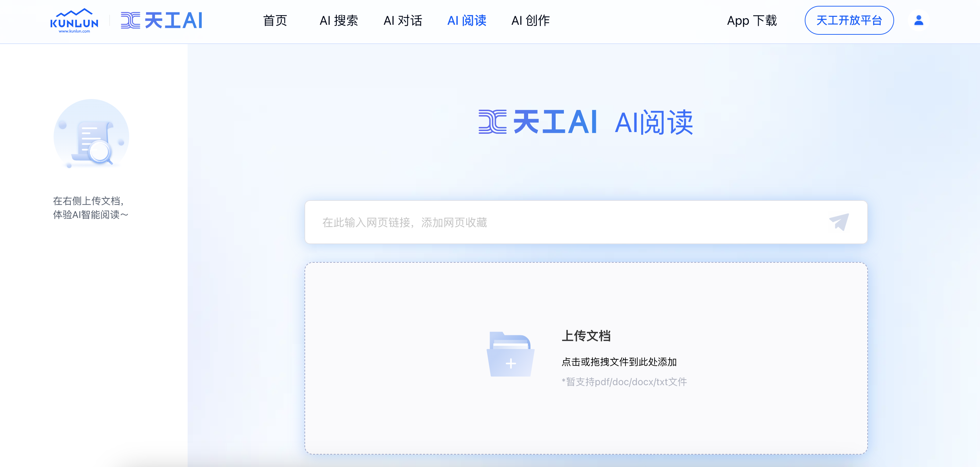Click 上传文档 heading in upload area
This screenshot has height=467, width=980.
pos(586,336)
